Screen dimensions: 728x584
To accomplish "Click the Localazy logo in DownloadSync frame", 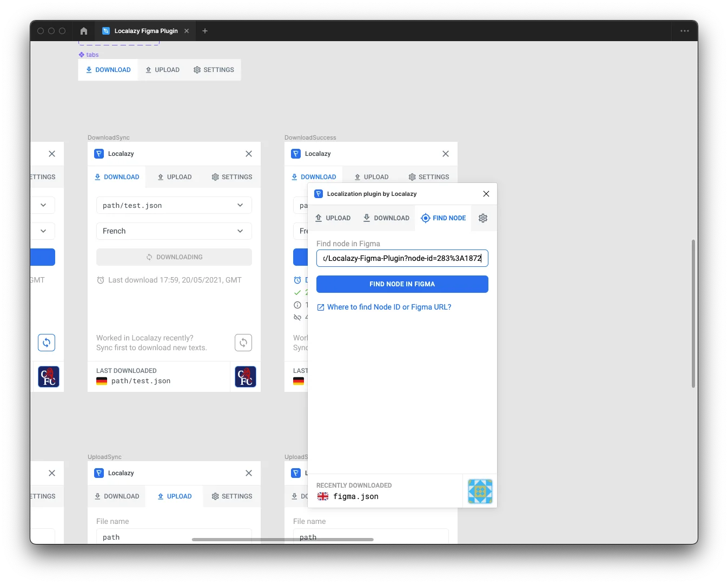I will [x=99, y=154].
